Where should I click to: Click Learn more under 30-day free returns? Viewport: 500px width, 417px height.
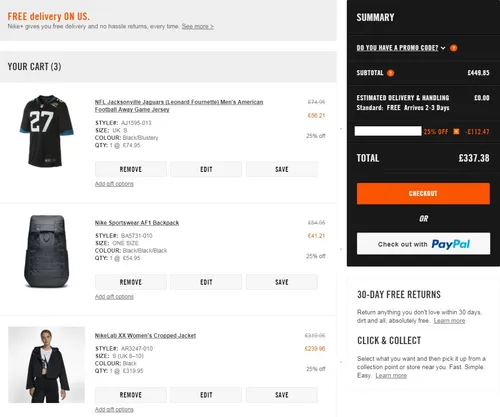pos(449,321)
